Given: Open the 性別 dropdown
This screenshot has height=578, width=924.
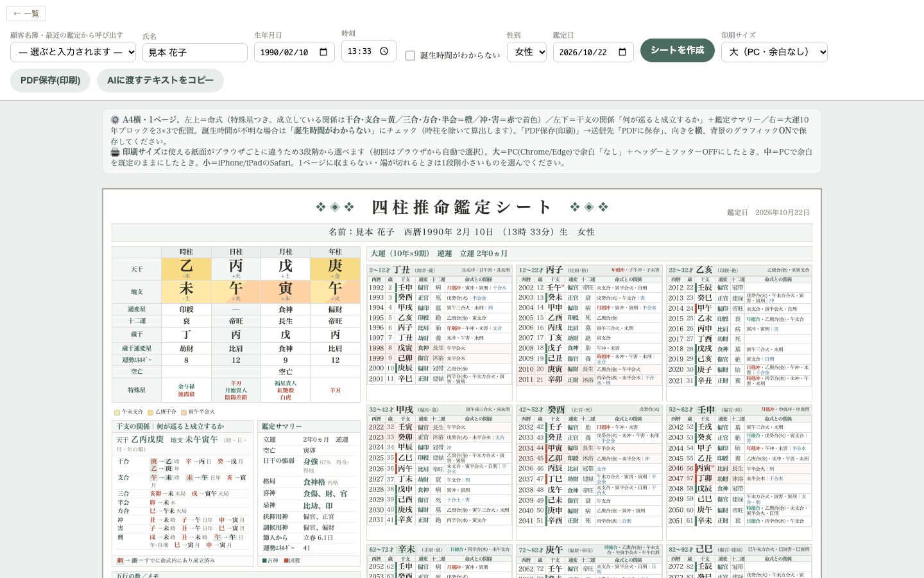Looking at the screenshot, I should point(527,52).
